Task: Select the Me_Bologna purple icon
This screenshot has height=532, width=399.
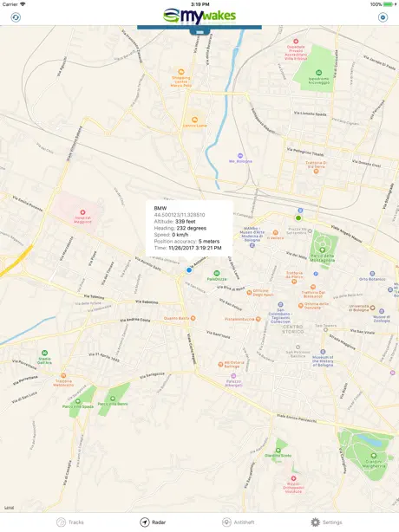Action: point(240,156)
